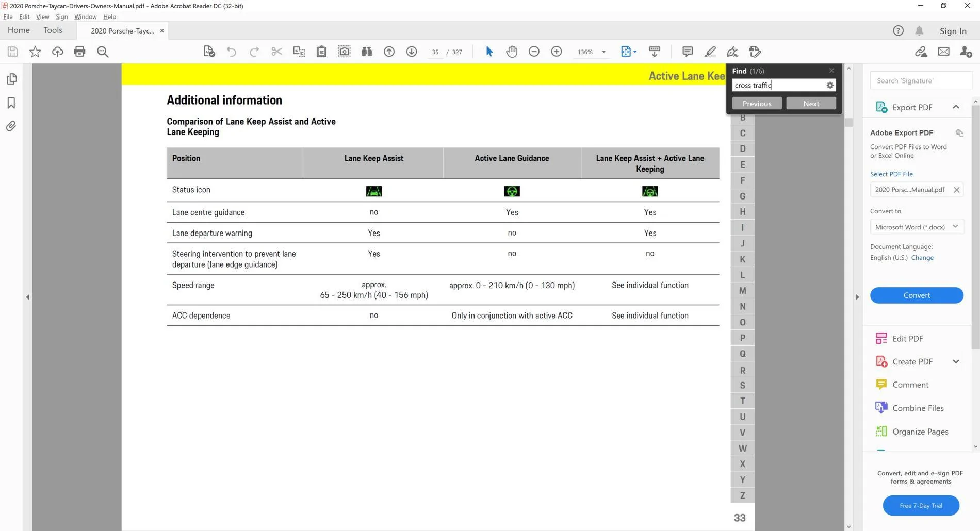Collapse the Export PDF section
Screen dimensions: 980x531
point(956,107)
